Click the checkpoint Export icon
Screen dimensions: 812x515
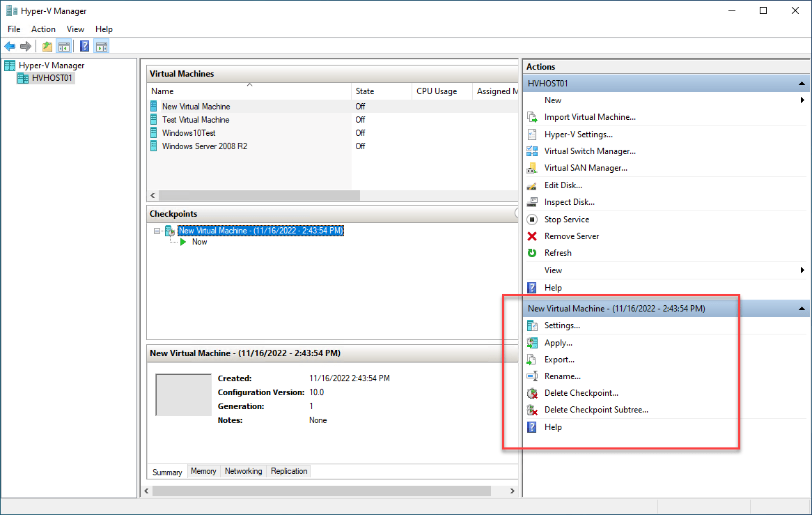click(x=532, y=360)
